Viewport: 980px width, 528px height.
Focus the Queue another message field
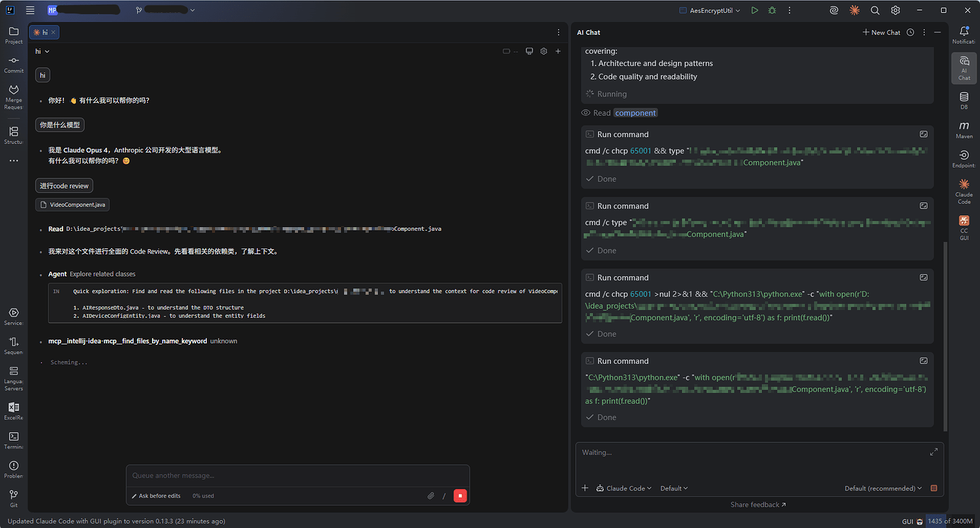pyautogui.click(x=298, y=475)
